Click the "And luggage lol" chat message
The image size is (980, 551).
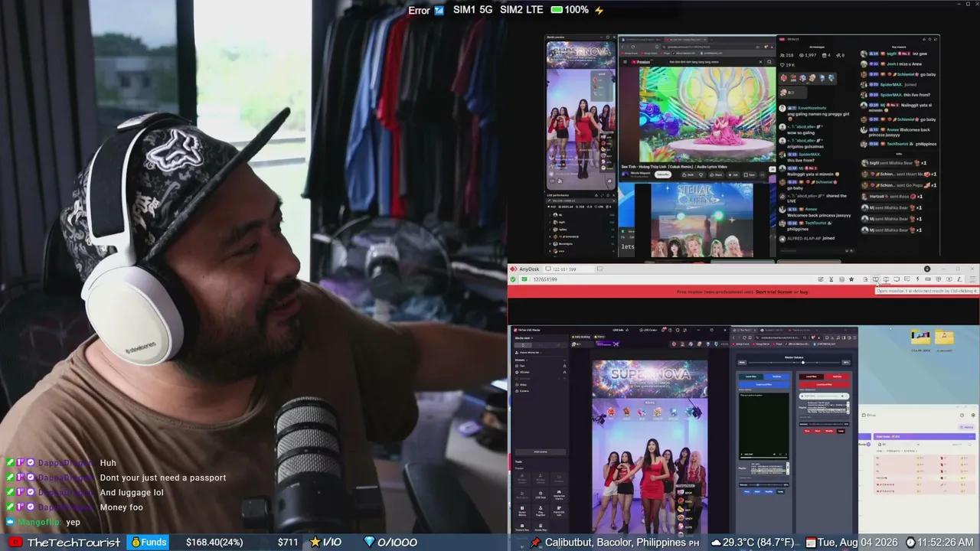132,493
